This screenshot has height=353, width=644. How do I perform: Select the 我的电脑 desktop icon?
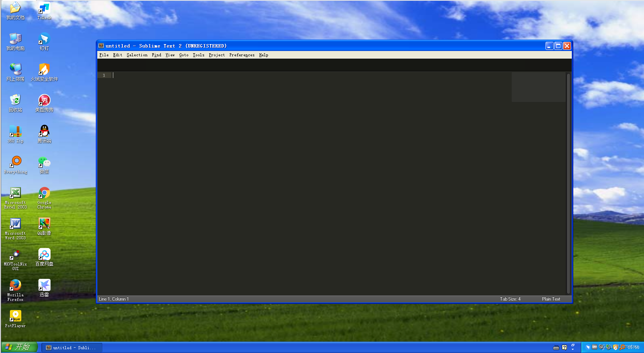click(x=15, y=41)
